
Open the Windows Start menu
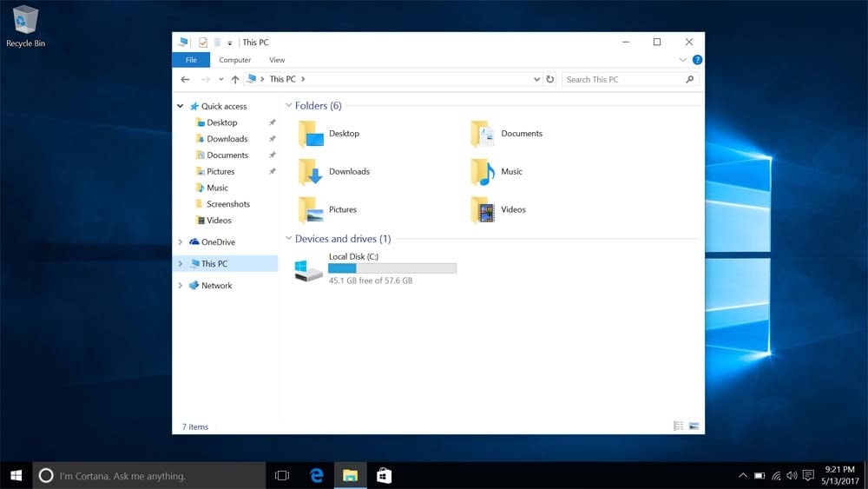coord(16,476)
